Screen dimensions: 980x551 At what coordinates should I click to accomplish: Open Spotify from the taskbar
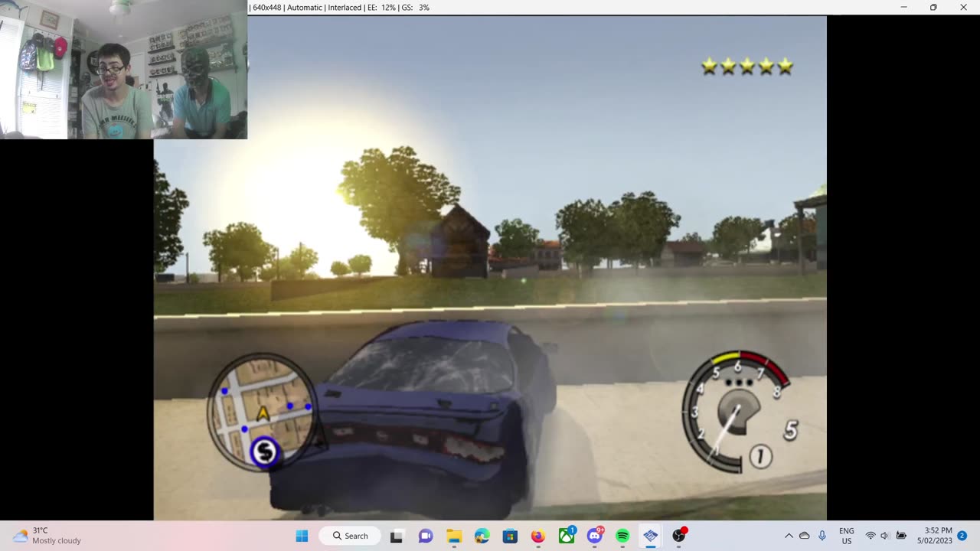(x=622, y=536)
